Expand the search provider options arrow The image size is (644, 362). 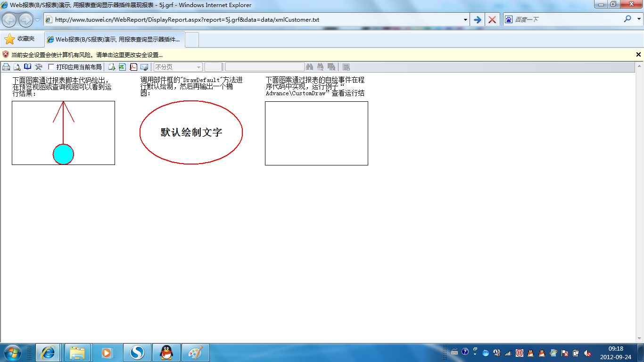click(x=639, y=19)
